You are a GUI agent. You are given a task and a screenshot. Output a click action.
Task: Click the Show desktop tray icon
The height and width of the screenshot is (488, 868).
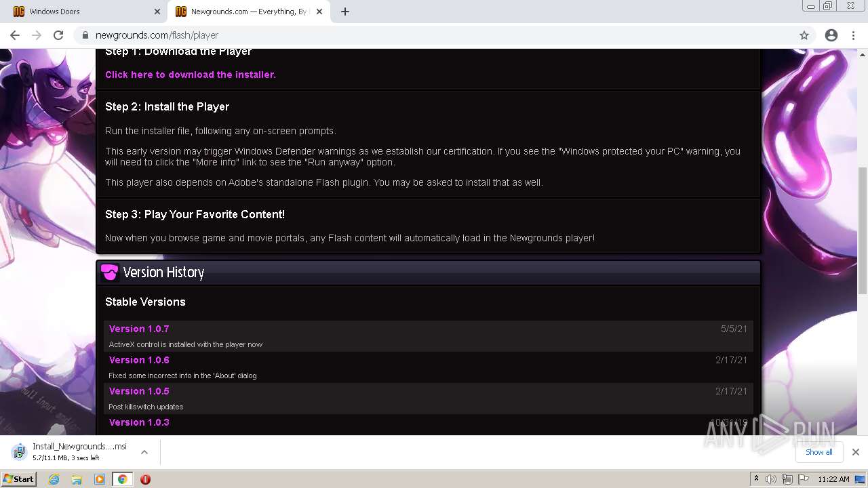860,479
